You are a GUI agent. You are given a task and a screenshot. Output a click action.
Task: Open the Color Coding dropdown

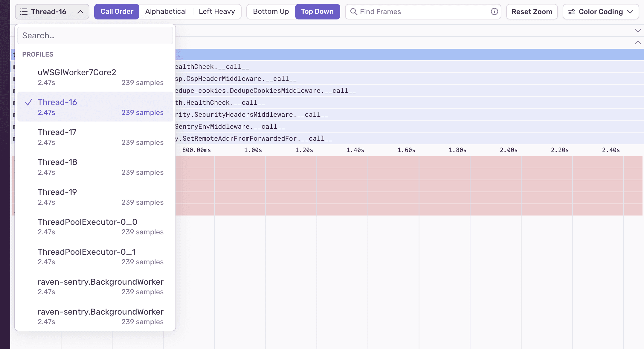600,12
